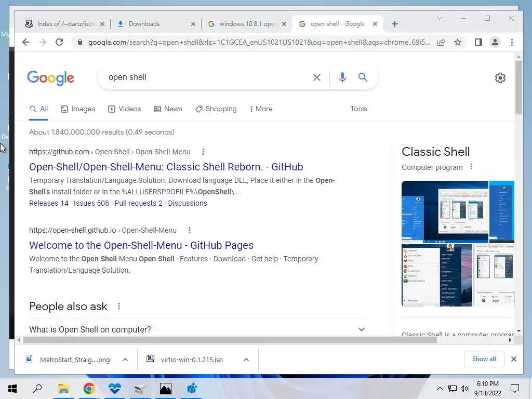
Task: Select the Images search tab
Action: tap(78, 109)
